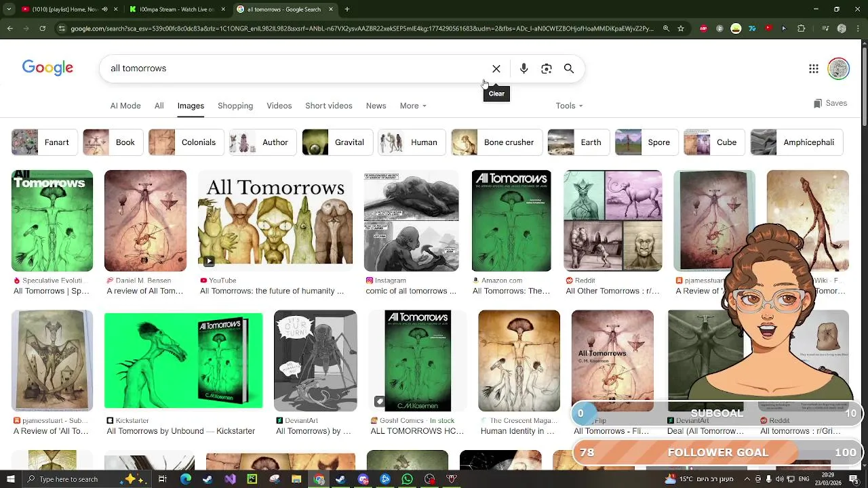The width and height of the screenshot is (868, 488).
Task: Open Visual Studio from the taskbar
Action: [x=230, y=479]
